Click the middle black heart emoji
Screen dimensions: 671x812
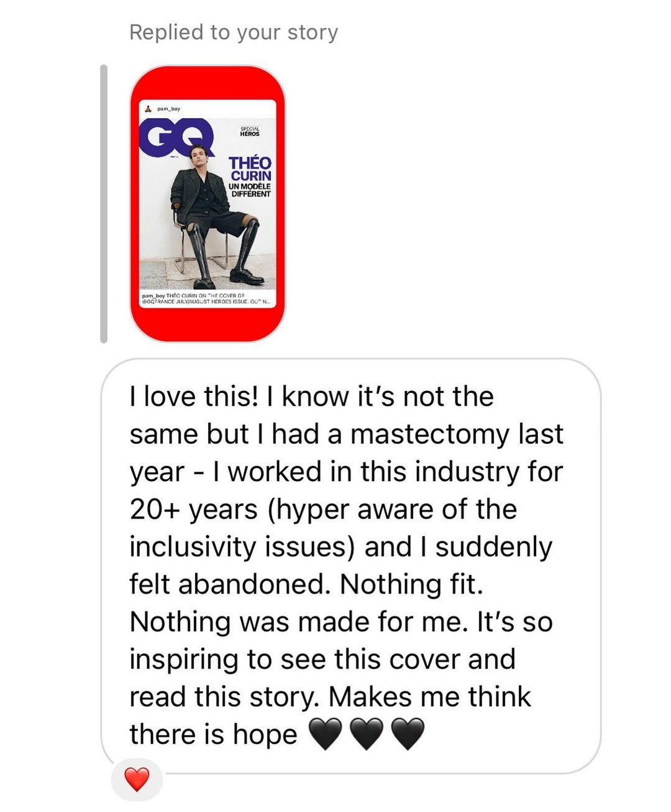367,734
